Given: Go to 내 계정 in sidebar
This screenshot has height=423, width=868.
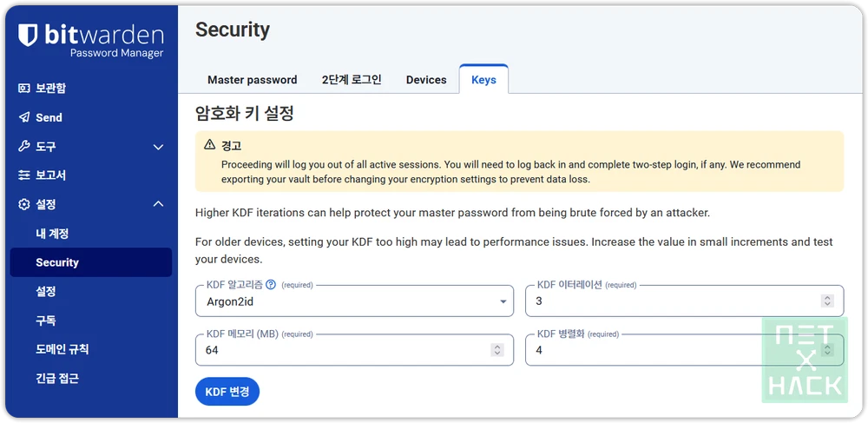Looking at the screenshot, I should (52, 234).
